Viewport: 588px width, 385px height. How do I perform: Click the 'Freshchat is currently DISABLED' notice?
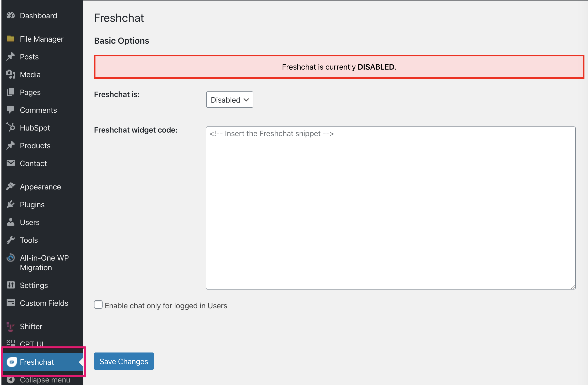pos(339,67)
